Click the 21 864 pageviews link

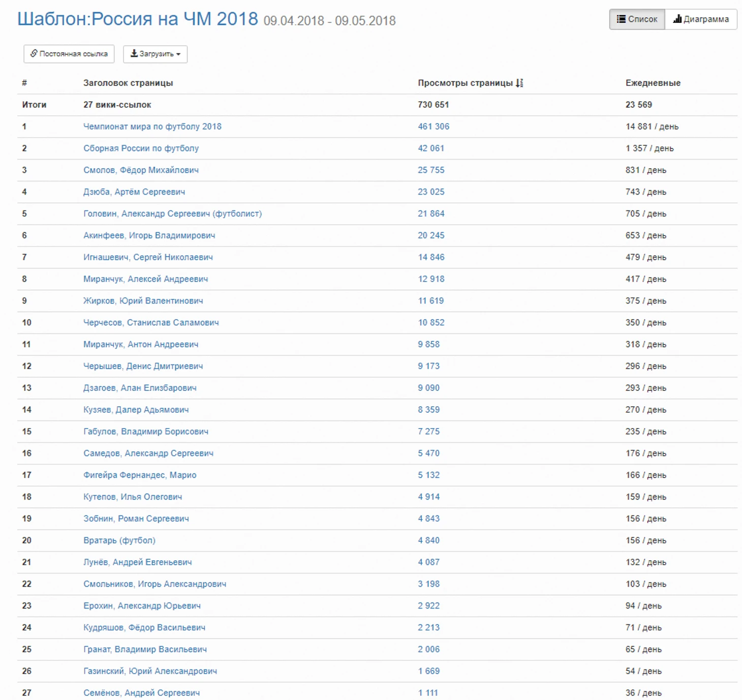[431, 214]
